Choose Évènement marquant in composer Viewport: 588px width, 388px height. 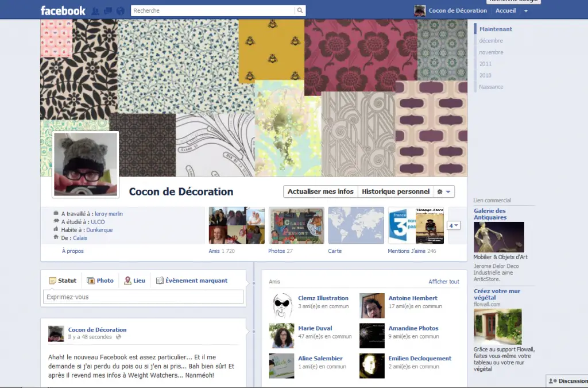(x=192, y=281)
